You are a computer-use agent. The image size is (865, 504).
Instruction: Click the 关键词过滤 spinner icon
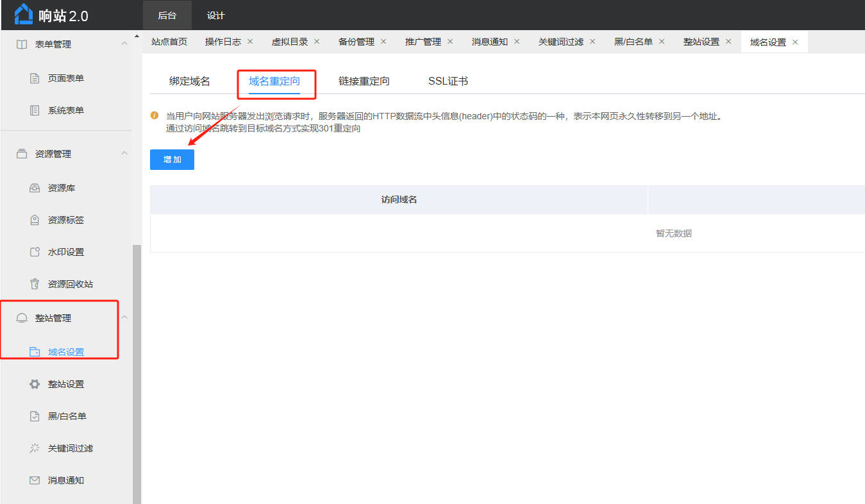pos(35,448)
